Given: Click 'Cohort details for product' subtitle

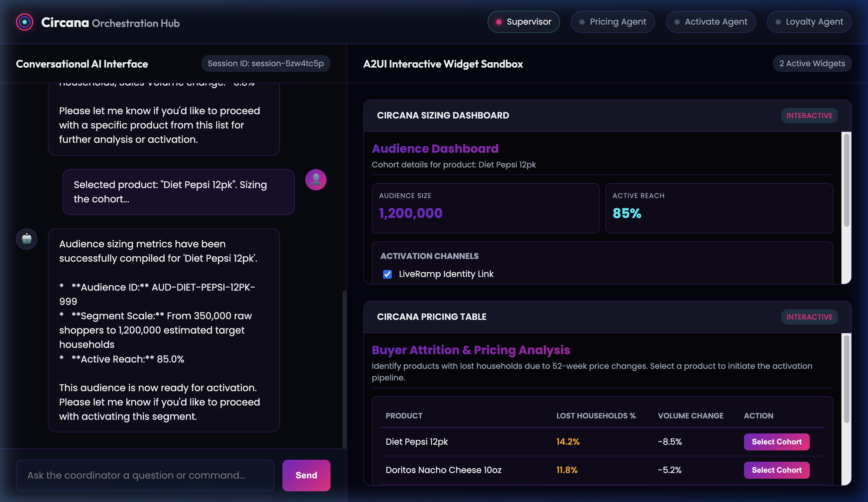Looking at the screenshot, I should pyautogui.click(x=454, y=164).
